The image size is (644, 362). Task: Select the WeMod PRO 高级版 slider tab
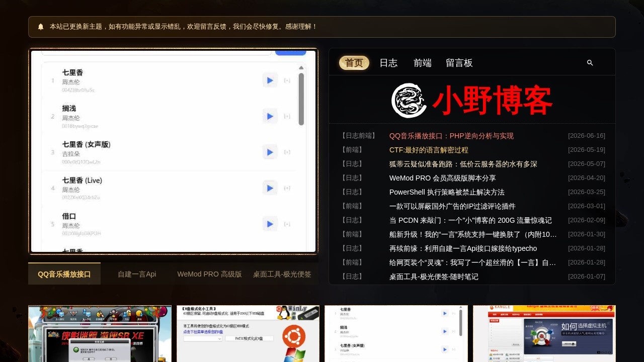point(209,274)
